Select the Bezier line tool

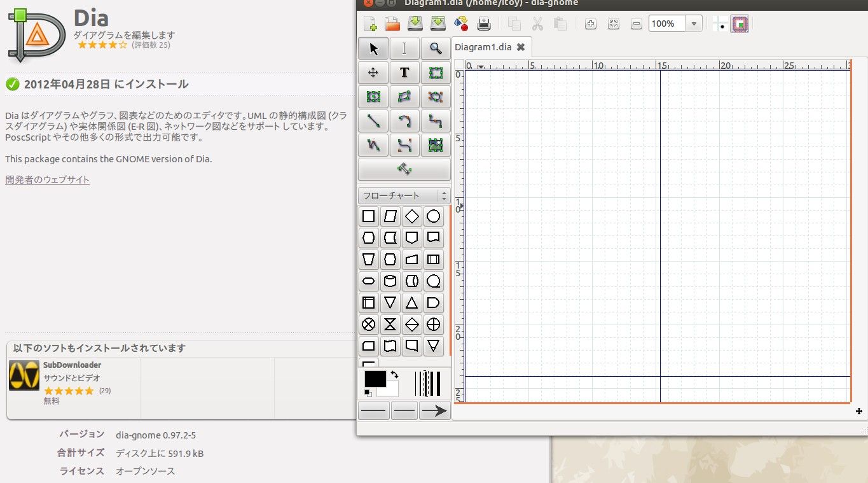coord(404,145)
